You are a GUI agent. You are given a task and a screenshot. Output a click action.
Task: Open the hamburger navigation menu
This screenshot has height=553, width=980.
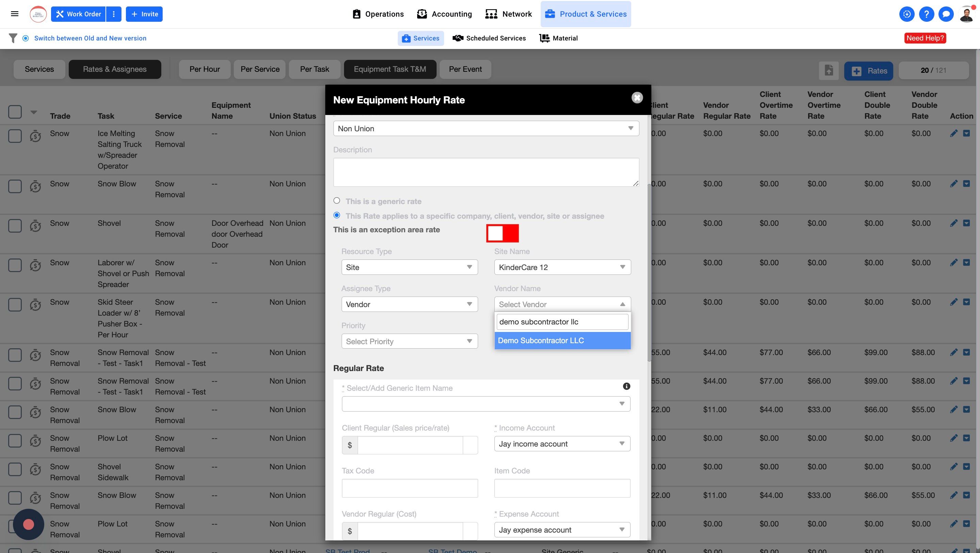(x=14, y=14)
